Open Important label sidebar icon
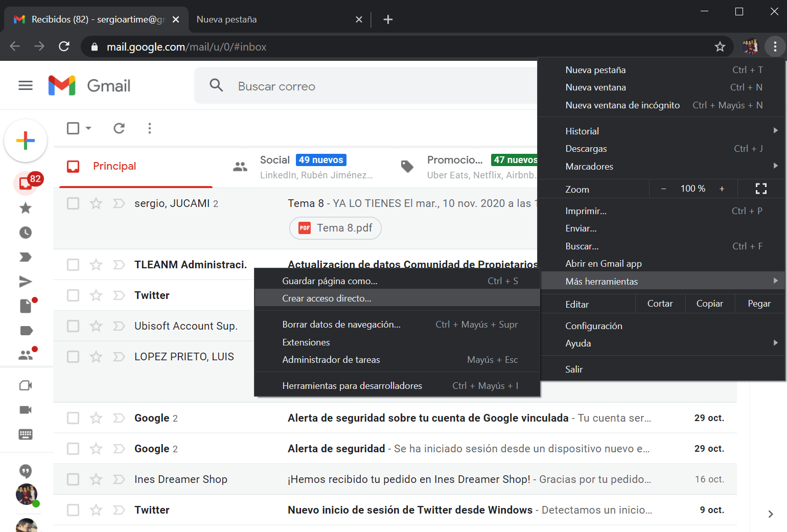Viewport: 787px width, 532px height. click(x=26, y=257)
